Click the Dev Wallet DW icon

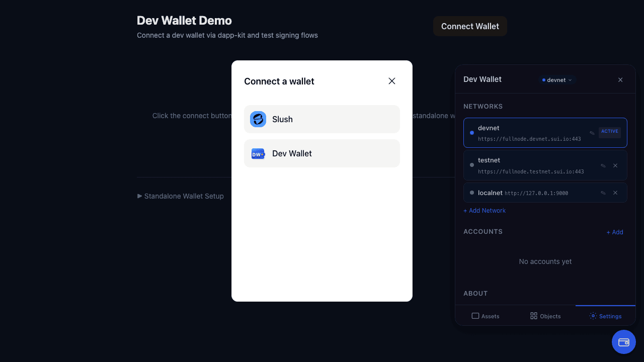coord(258,153)
